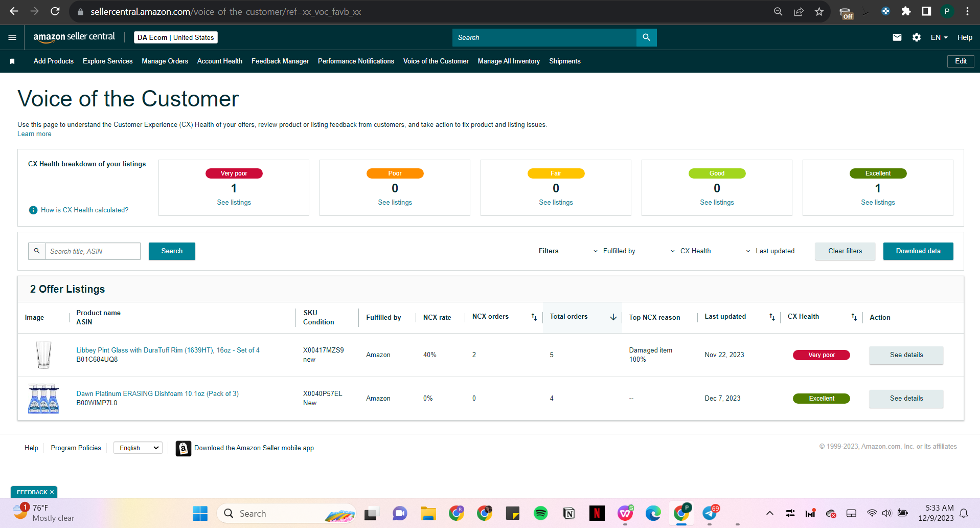
Task: Sort by CX Health column arrows
Action: tap(854, 317)
